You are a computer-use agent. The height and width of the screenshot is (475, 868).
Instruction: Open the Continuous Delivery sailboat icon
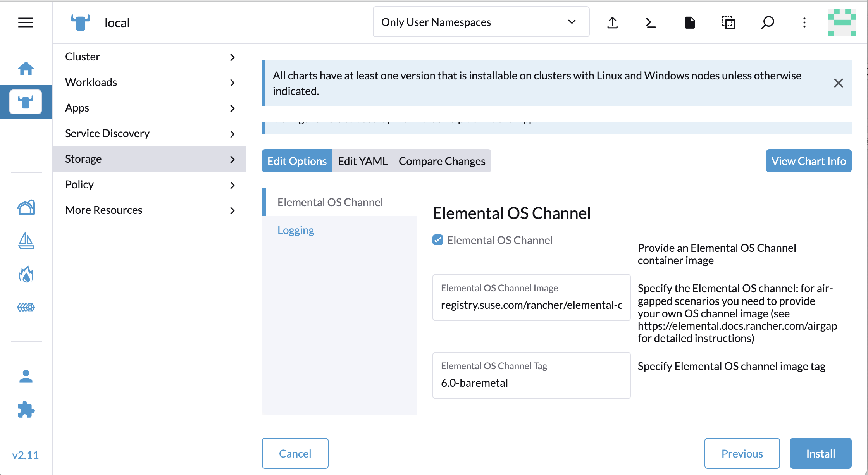[x=26, y=241]
